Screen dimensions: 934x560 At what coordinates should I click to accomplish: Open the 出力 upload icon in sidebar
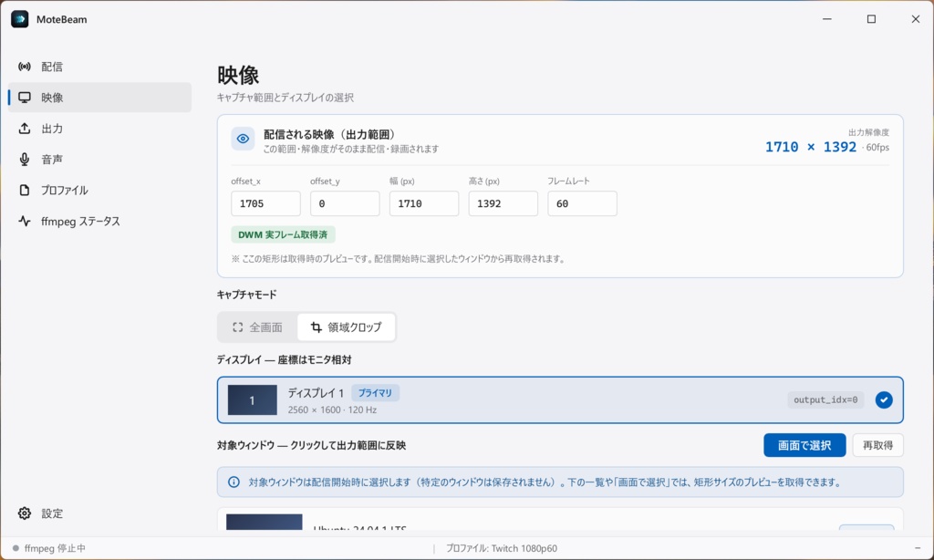coord(25,129)
